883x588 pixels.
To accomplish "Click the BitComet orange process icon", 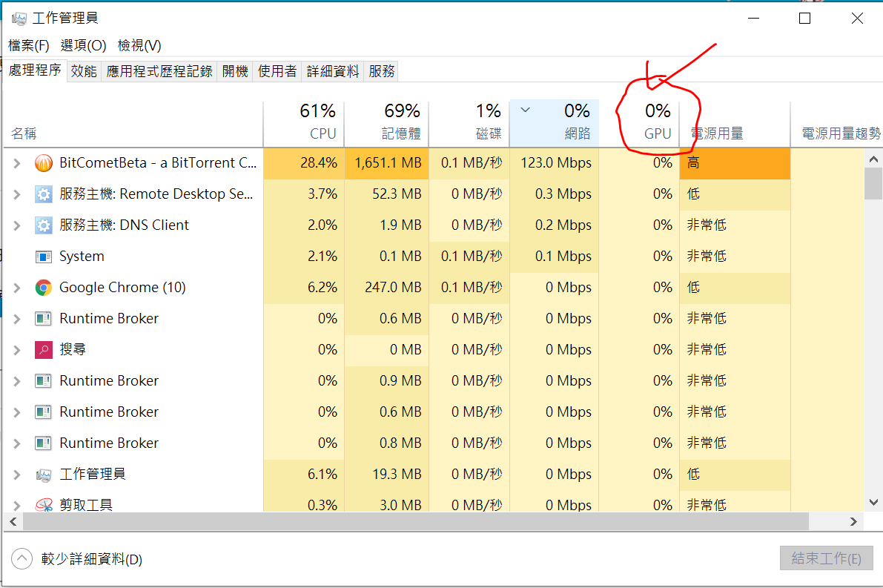I will 44,163.
